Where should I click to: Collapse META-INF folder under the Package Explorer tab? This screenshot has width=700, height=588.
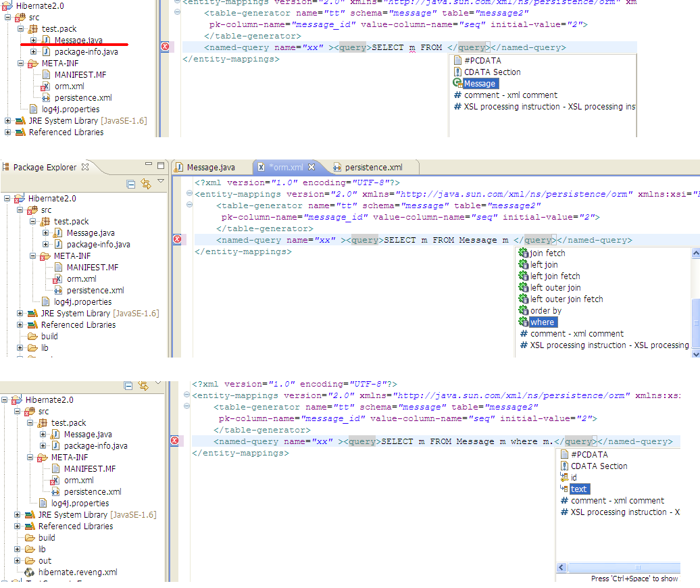point(33,256)
